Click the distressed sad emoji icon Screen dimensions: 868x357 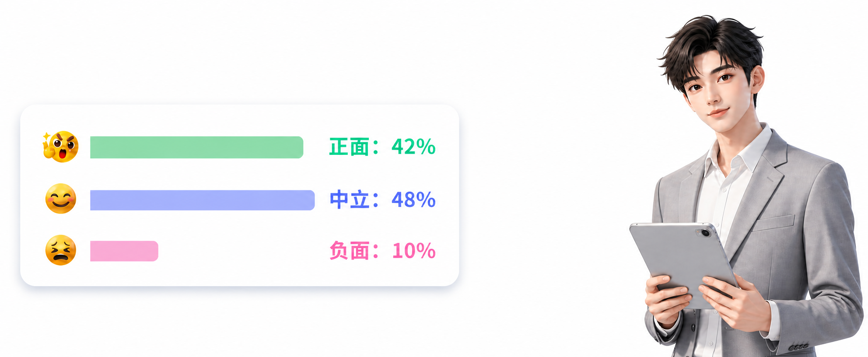(x=61, y=250)
